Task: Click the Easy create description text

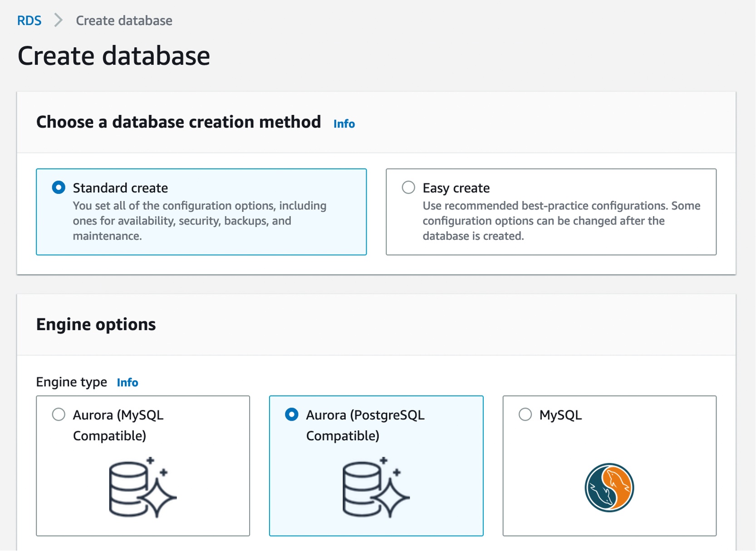Action: click(561, 221)
